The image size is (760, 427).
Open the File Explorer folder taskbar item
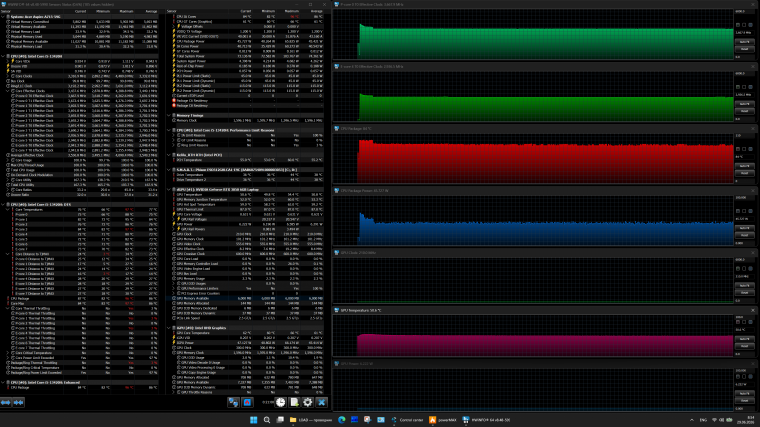311,420
